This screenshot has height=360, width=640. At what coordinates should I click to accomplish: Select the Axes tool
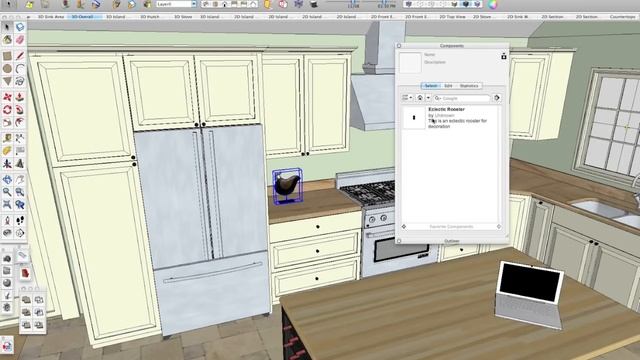click(x=7, y=164)
